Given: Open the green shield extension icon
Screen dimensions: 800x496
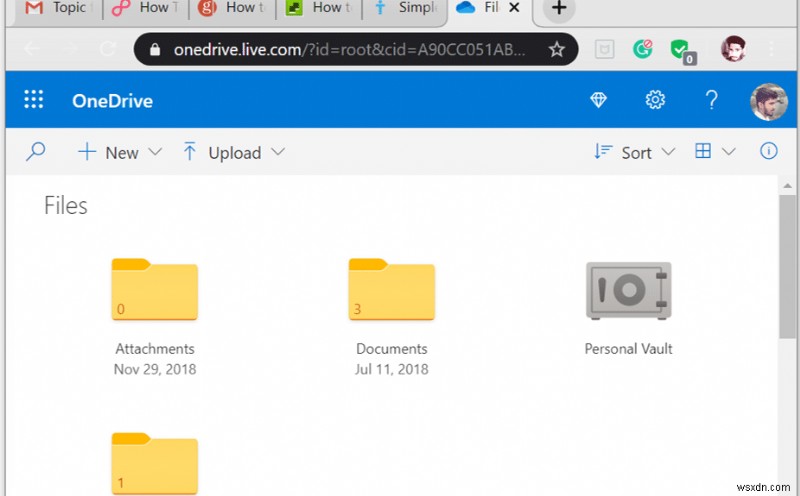Looking at the screenshot, I should click(683, 51).
